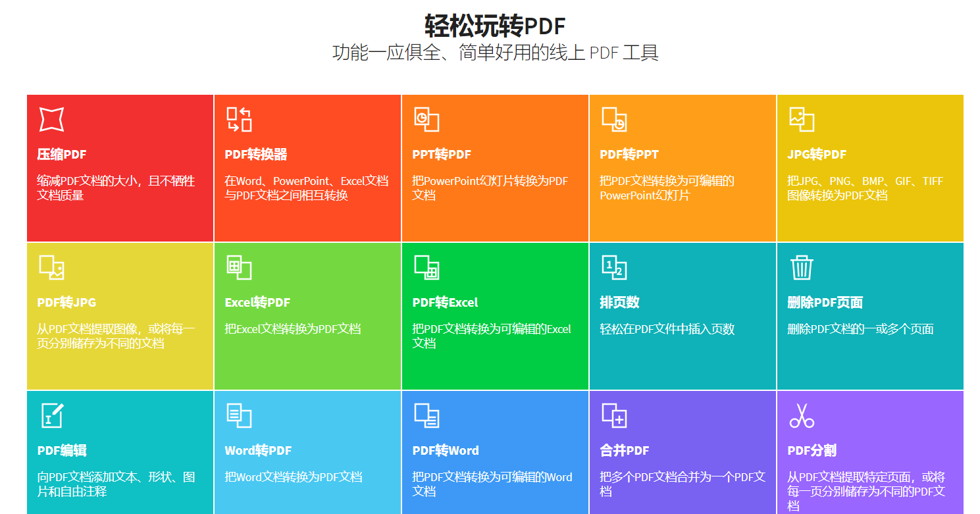Image resolution: width=980 pixels, height=514 pixels.
Task: Click description 把PowerPoint幻灯片转换为PDF文档
Action: [x=490, y=188]
